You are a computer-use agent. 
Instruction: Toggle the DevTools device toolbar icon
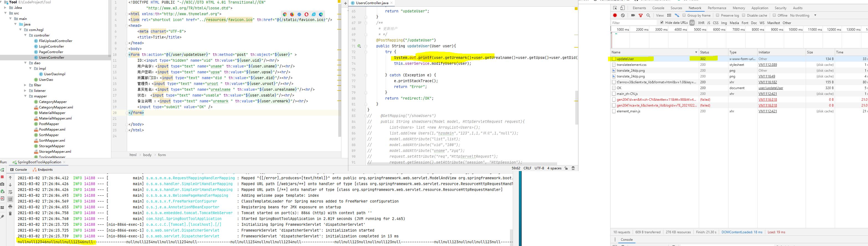coord(622,8)
